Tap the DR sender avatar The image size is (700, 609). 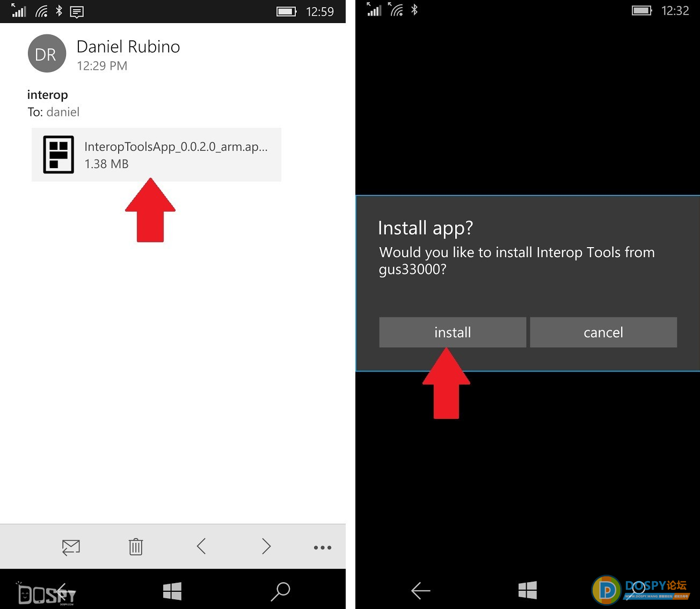pyautogui.click(x=47, y=54)
